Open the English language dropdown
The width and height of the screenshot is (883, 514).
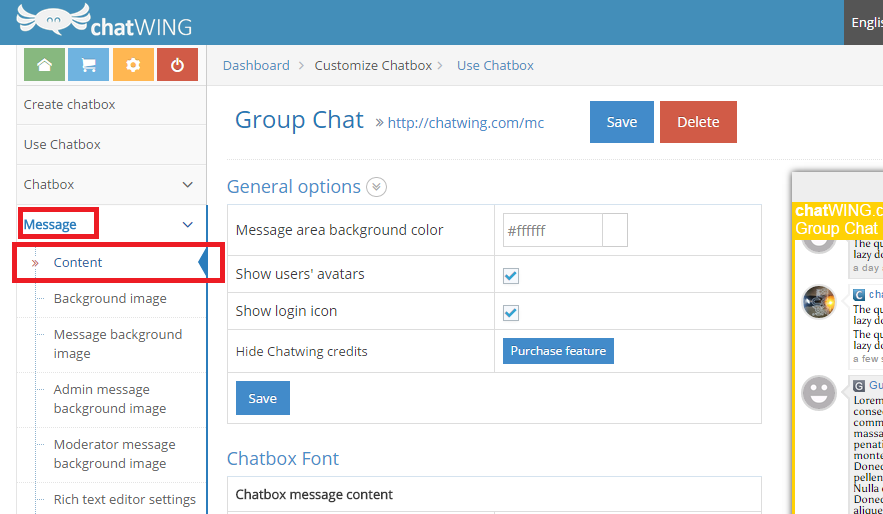[x=865, y=22]
